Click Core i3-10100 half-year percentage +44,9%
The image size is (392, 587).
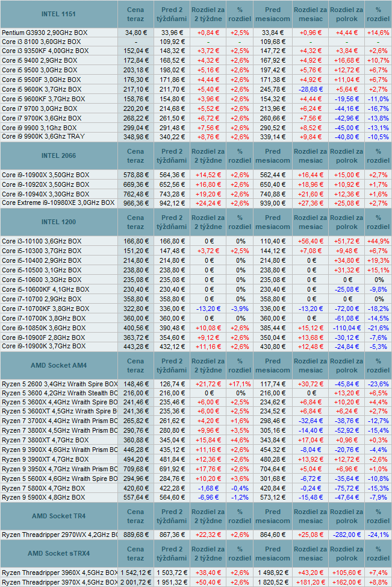tap(378, 242)
